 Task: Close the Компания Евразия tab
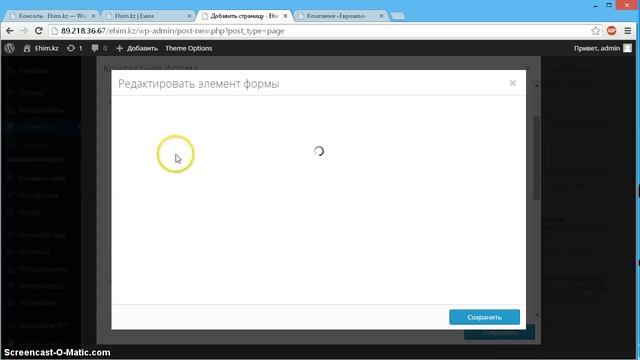[381, 16]
